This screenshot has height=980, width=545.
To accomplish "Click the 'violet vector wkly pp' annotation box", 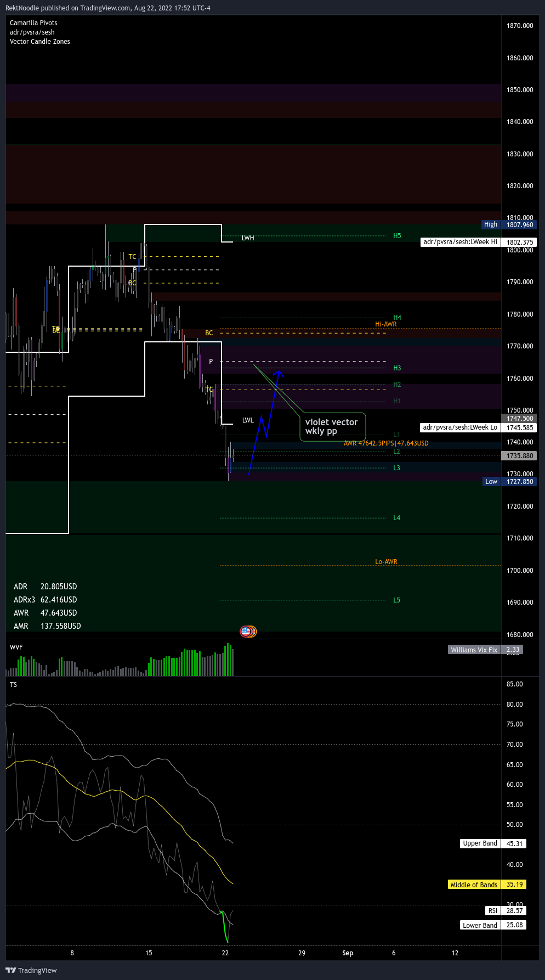I will (x=332, y=426).
